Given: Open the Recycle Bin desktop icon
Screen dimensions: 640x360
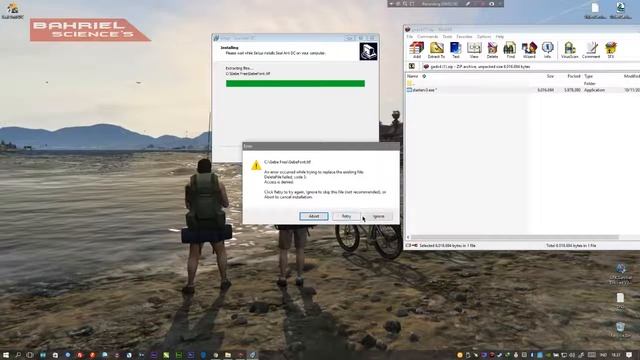Looking at the screenshot, I should coord(620,330).
